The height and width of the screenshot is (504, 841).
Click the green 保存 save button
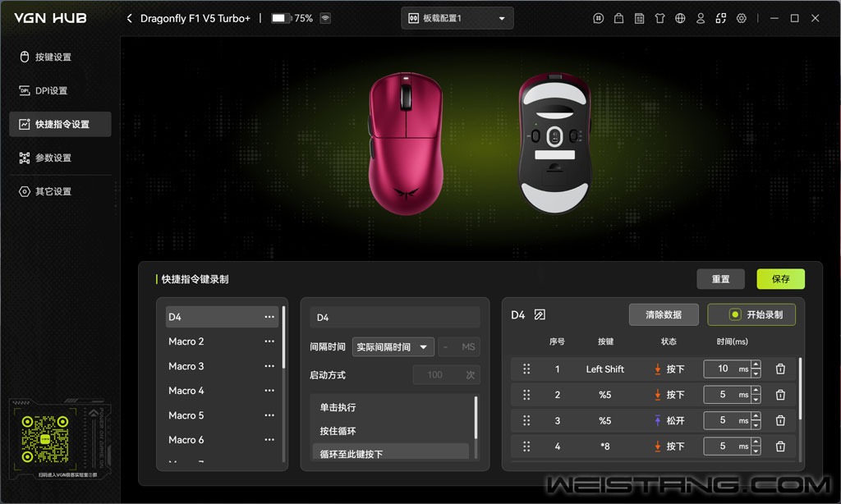780,279
